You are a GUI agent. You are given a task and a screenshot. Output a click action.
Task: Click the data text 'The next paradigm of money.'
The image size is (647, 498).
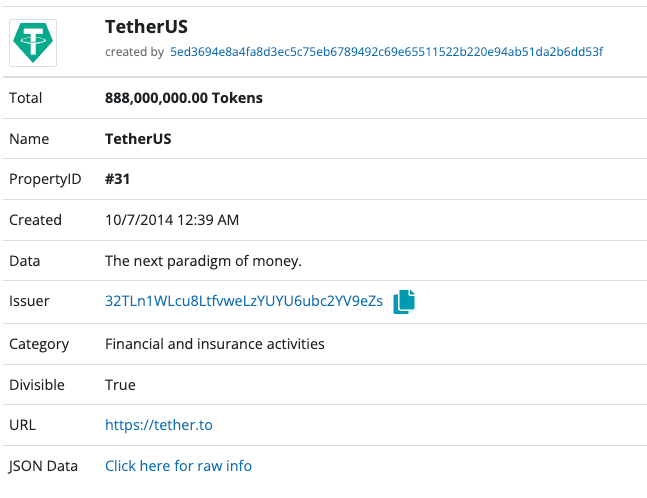click(x=203, y=261)
